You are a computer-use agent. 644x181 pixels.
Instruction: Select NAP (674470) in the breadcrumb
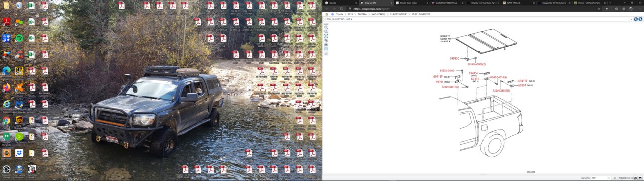pyautogui.click(x=378, y=14)
